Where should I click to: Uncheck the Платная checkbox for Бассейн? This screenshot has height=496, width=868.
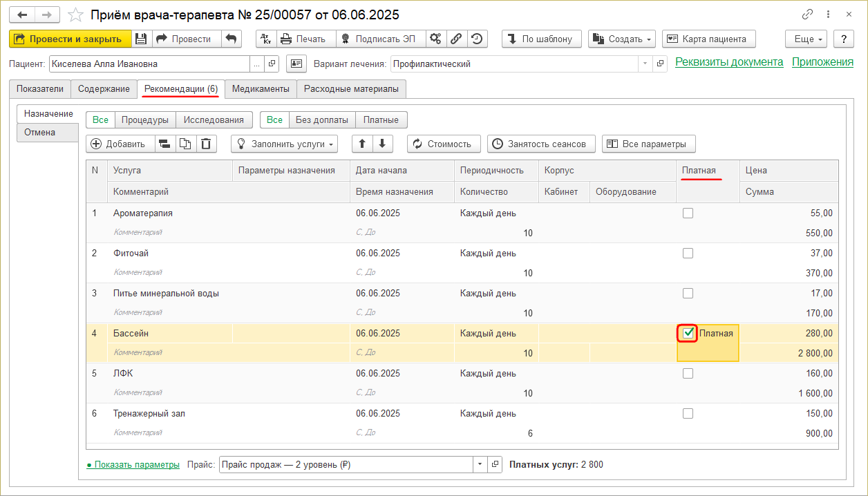(x=688, y=333)
